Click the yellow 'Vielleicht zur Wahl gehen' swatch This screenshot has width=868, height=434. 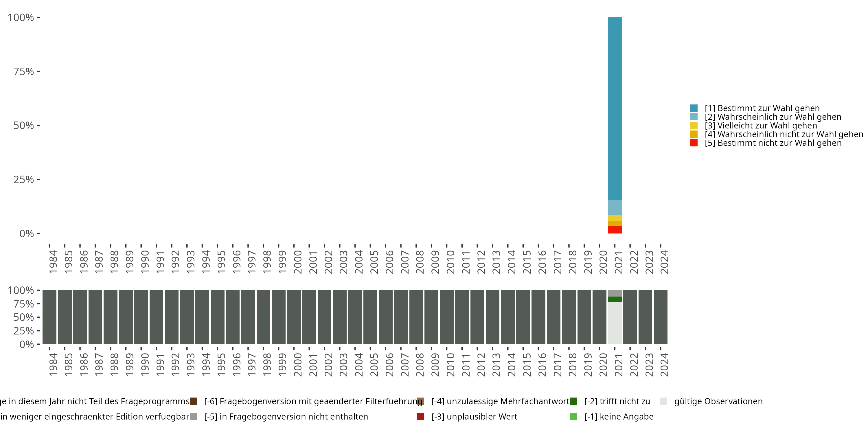pyautogui.click(x=694, y=126)
